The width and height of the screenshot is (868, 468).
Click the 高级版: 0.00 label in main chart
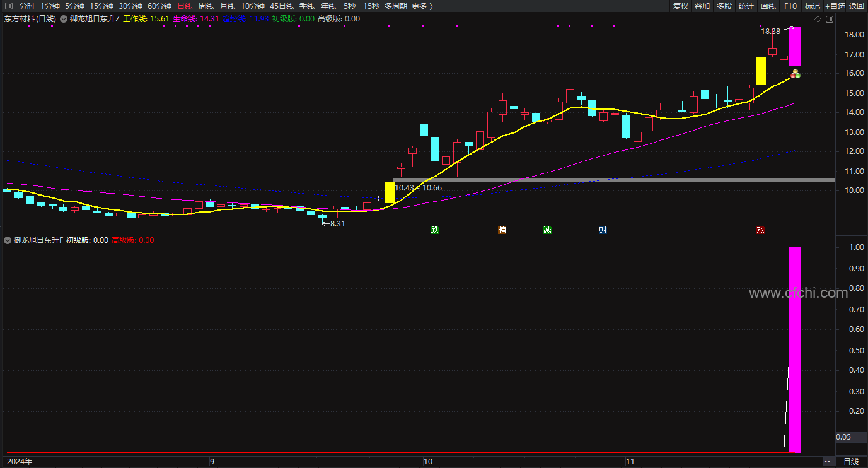pos(339,19)
